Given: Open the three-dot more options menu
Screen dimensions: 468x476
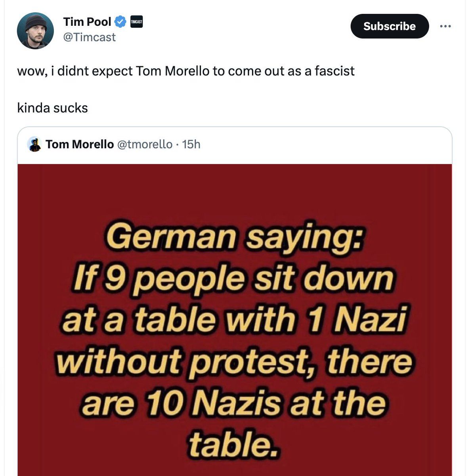Looking at the screenshot, I should coord(445,27).
